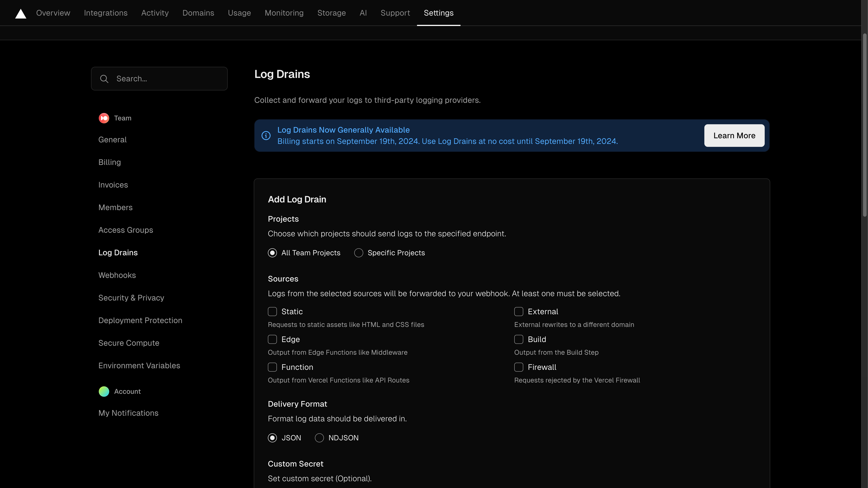868x488 pixels.
Task: Click the Webhooks sidebar link
Action: click(117, 275)
